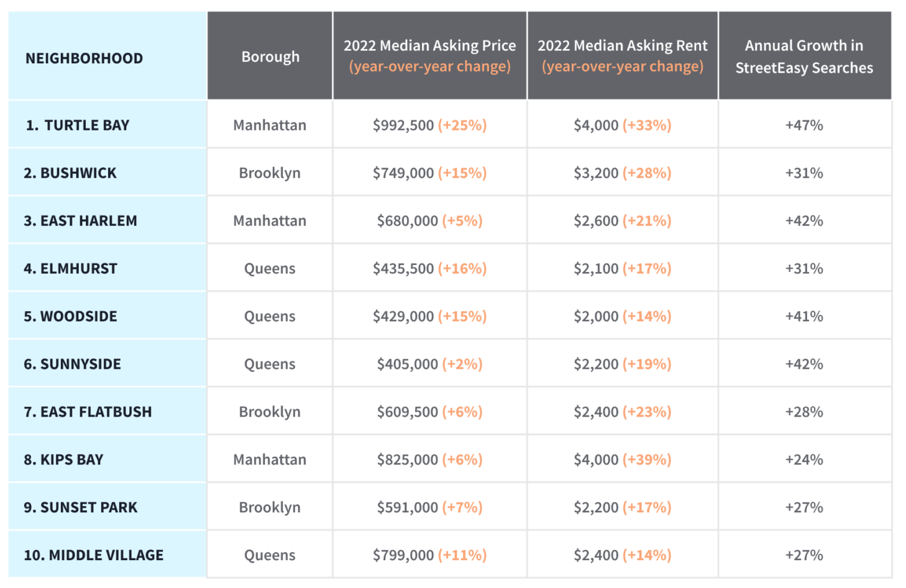Select the Woodside neighborhood cell
The image size is (906, 588).
(x=70, y=317)
